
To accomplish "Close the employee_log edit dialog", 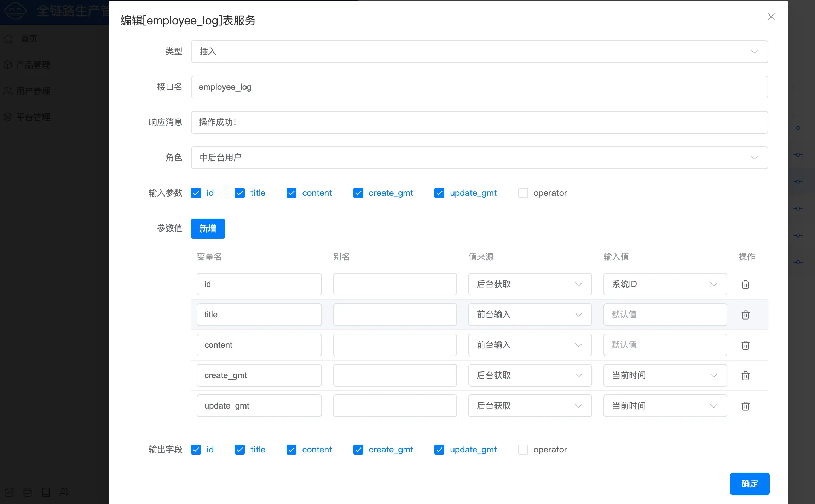I will point(771,17).
